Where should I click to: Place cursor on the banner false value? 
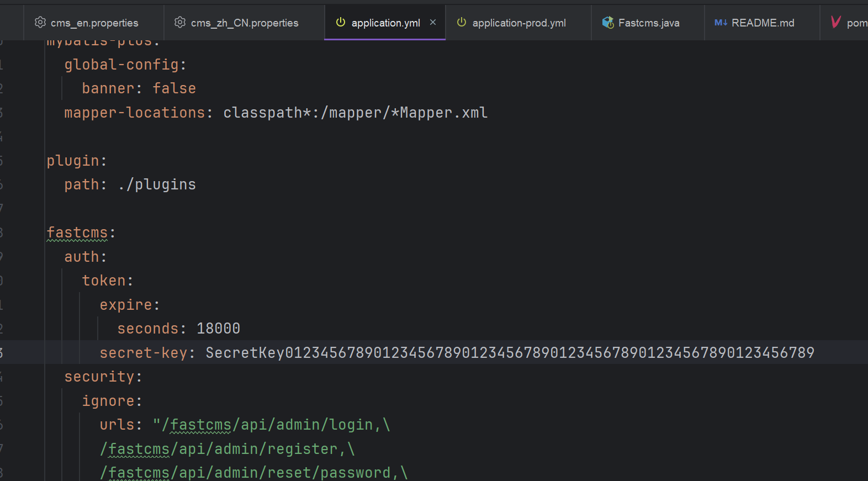(x=174, y=88)
